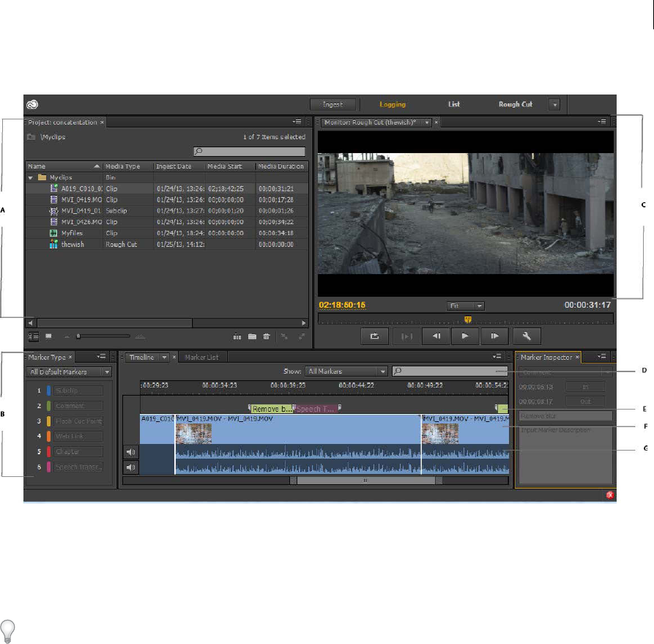Add a Speech Transcription marker
This screenshot has height=644, width=654.
[x=79, y=467]
